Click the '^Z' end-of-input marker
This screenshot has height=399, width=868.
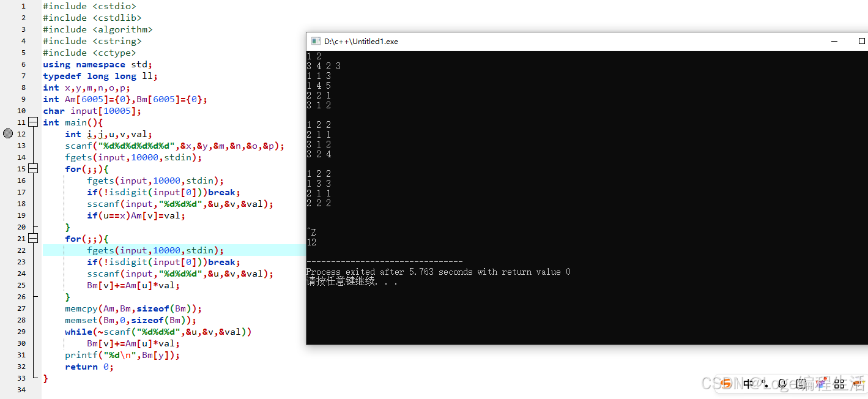pos(311,233)
